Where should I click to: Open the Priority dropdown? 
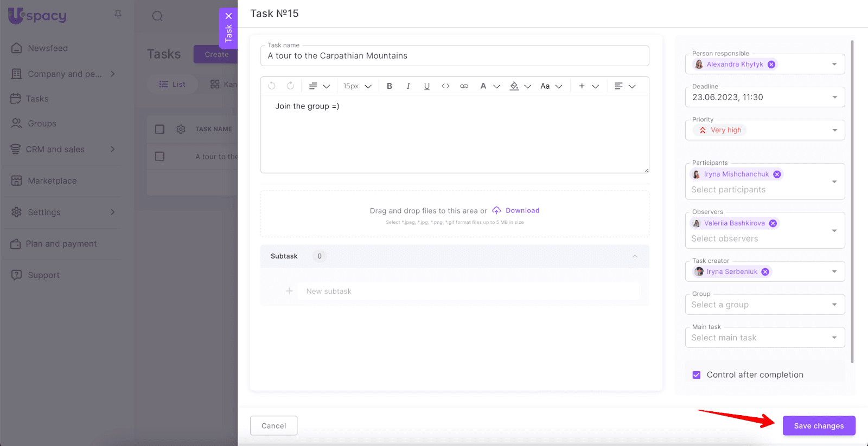pos(834,130)
